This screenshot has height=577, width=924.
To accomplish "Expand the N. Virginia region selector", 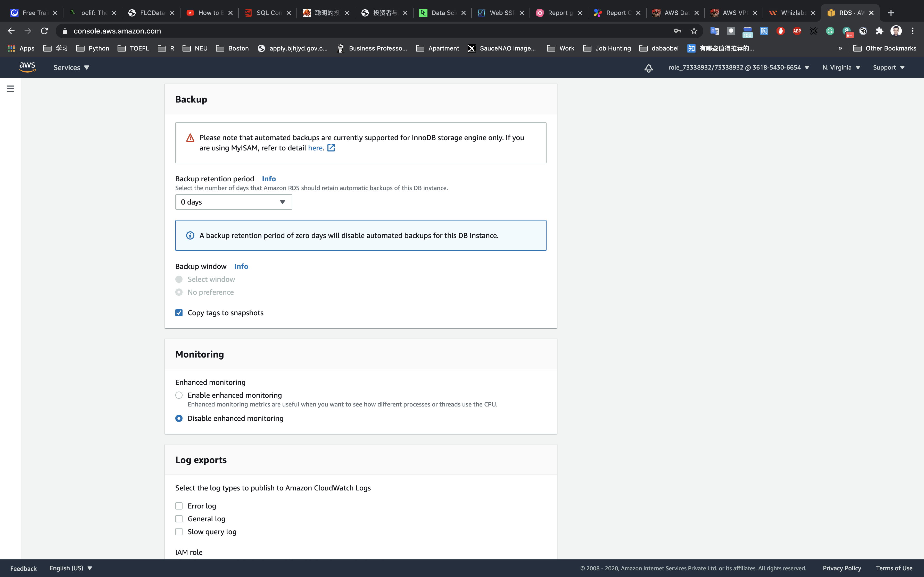I will point(841,67).
